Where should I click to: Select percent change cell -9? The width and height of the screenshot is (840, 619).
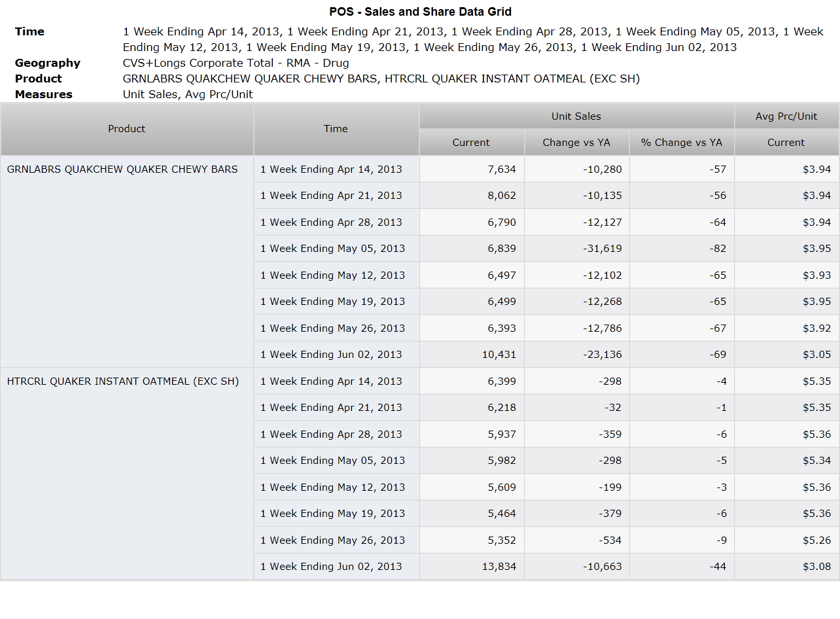(x=682, y=540)
